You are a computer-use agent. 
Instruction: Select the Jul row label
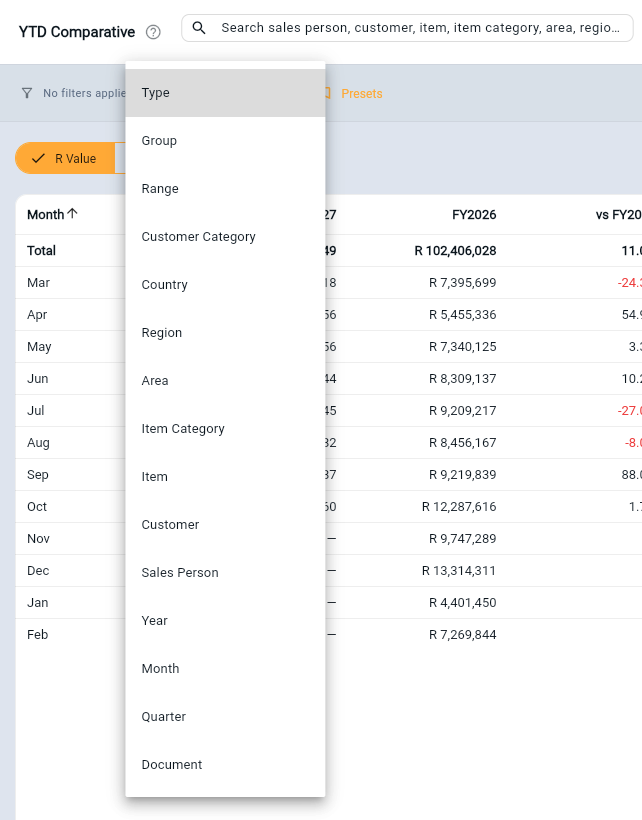[x=36, y=411]
